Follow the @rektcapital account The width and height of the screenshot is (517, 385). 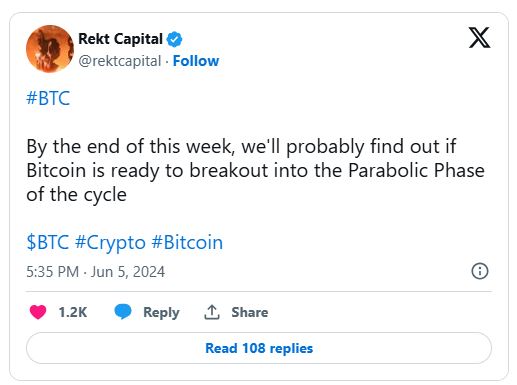(x=196, y=61)
